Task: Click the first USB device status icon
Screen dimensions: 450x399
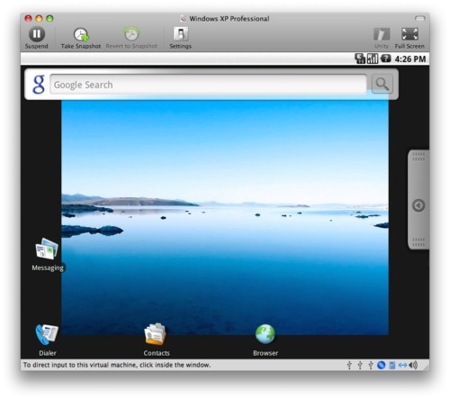Action: (349, 365)
